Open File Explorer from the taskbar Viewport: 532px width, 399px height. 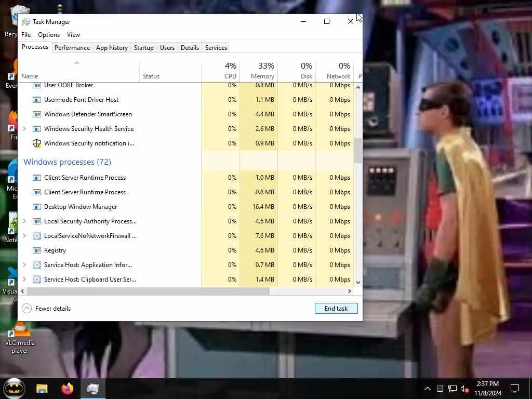(42, 389)
